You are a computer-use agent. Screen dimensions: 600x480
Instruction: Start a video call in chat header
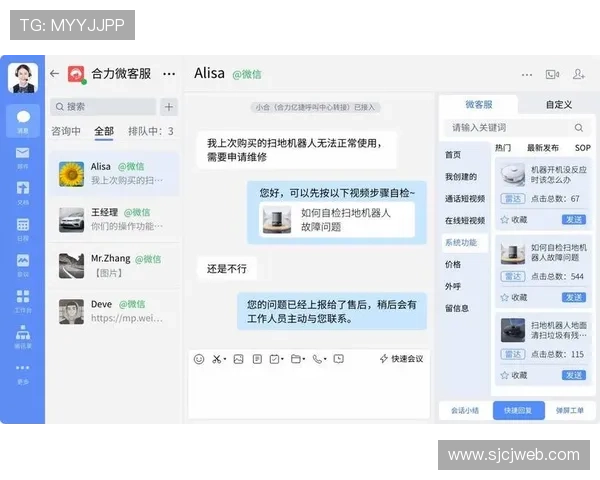coord(552,74)
